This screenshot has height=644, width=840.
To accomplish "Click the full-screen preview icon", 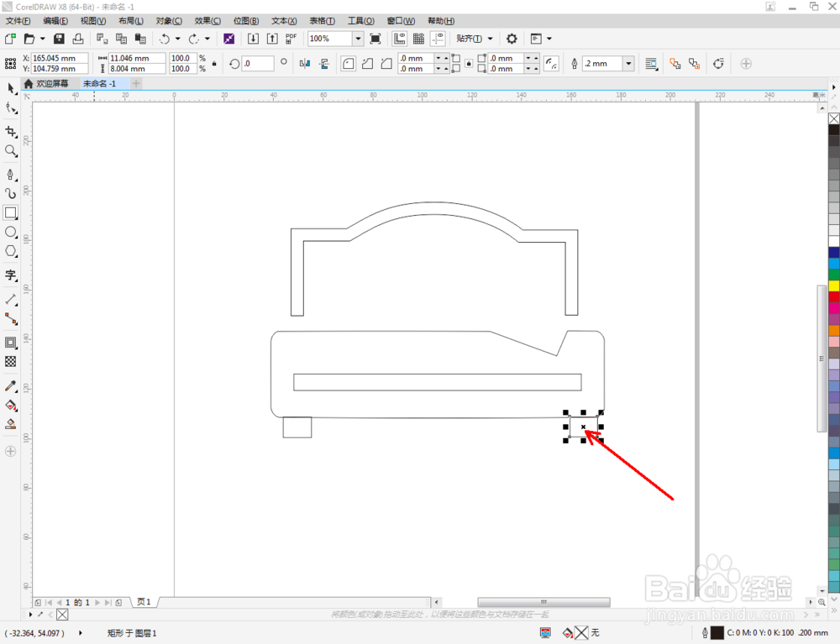I will point(375,39).
